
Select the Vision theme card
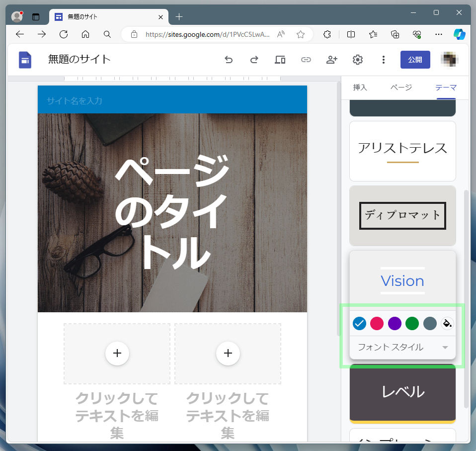[x=402, y=280]
